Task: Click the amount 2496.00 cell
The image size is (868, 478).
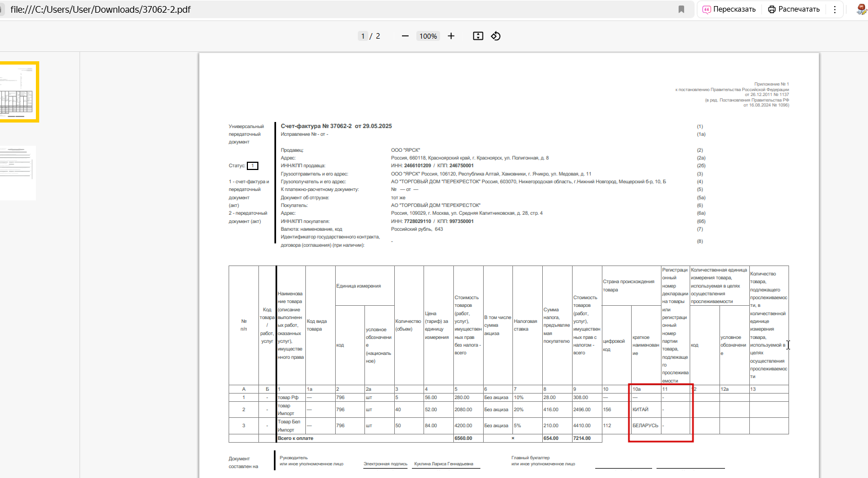Action: click(587, 410)
